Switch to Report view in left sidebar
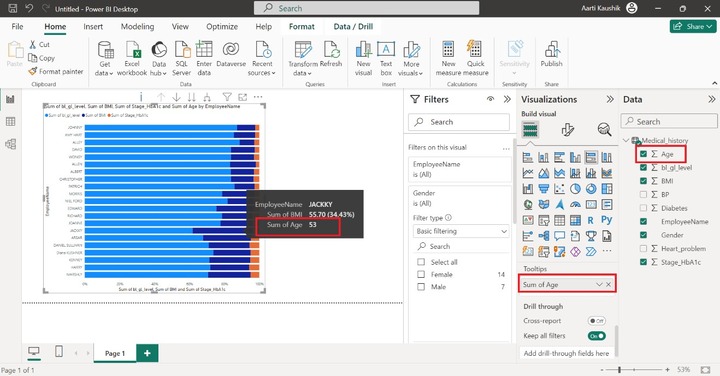This screenshot has width=720, height=376. pos(10,99)
